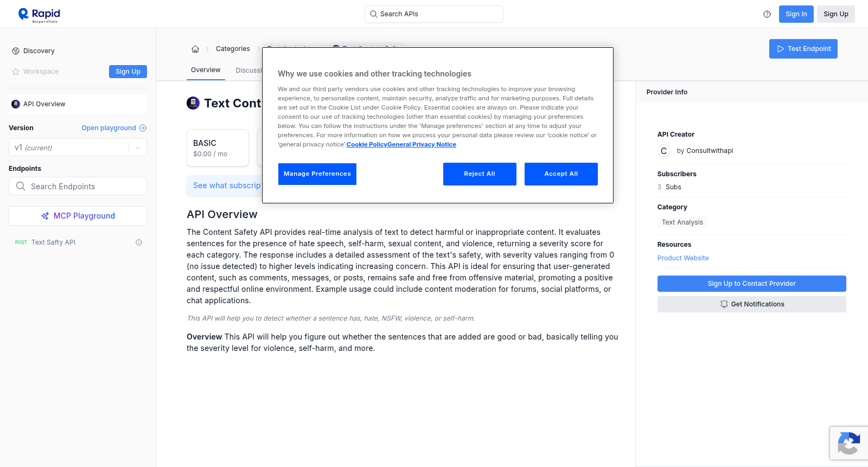Click Manage Preferences in cookie dialog

317,174
